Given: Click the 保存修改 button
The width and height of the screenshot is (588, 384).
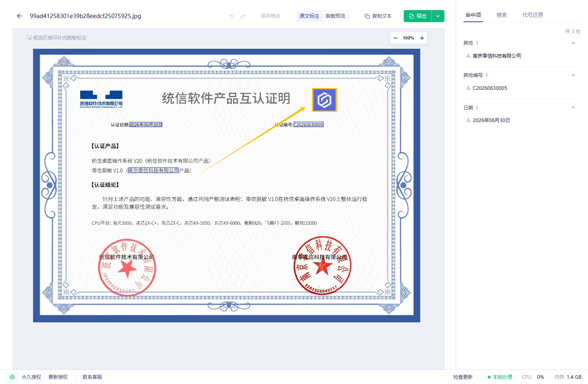Looking at the screenshot, I should coord(270,16).
